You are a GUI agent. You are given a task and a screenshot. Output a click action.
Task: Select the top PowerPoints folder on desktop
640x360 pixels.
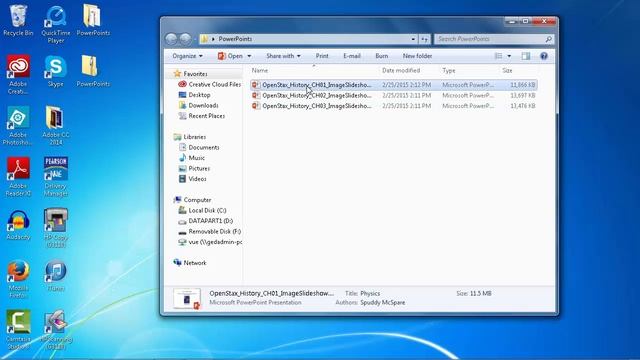[x=93, y=20]
